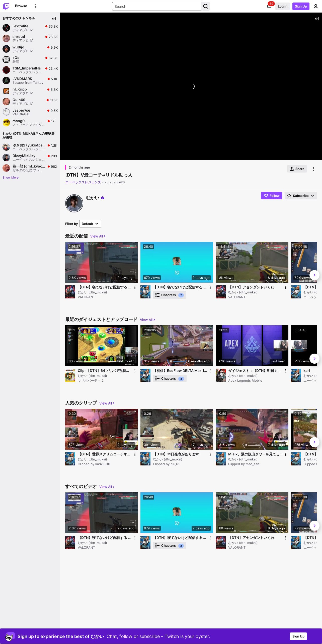The image size is (322, 644).
Task: Expand Chapters on 26:40 video in すべてのビデオ
Action: pyautogui.click(x=170, y=545)
